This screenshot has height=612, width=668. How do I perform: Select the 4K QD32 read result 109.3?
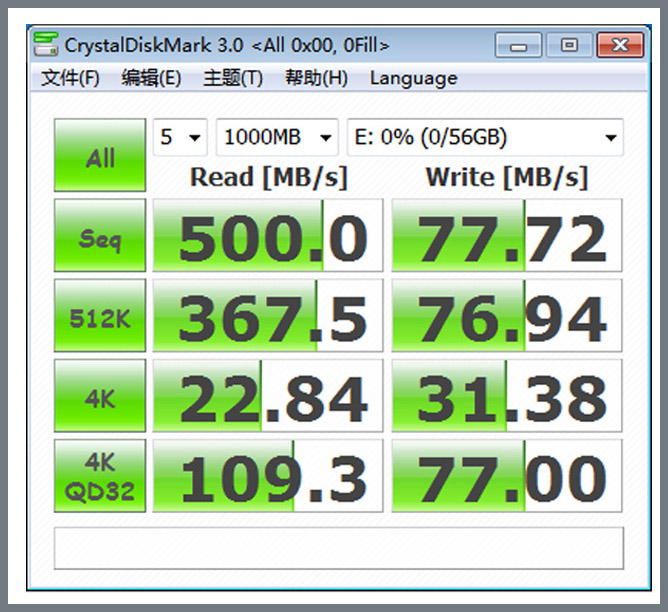(x=268, y=476)
